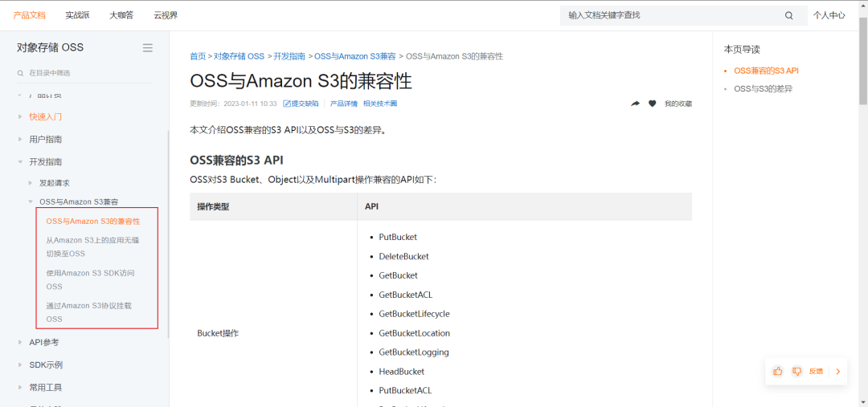868x407 pixels.
Task: Collapse the 开发指南 tree node
Action: (20, 162)
